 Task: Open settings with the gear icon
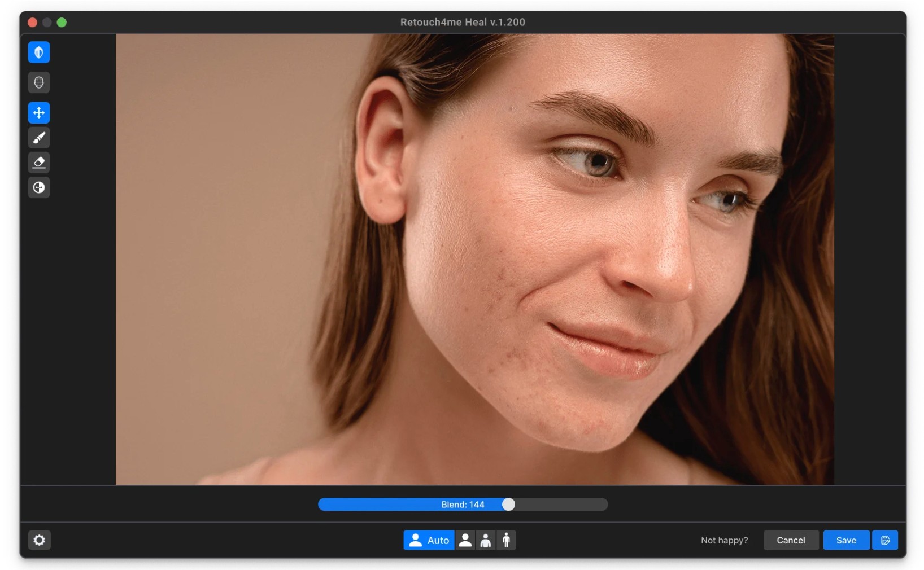[39, 540]
